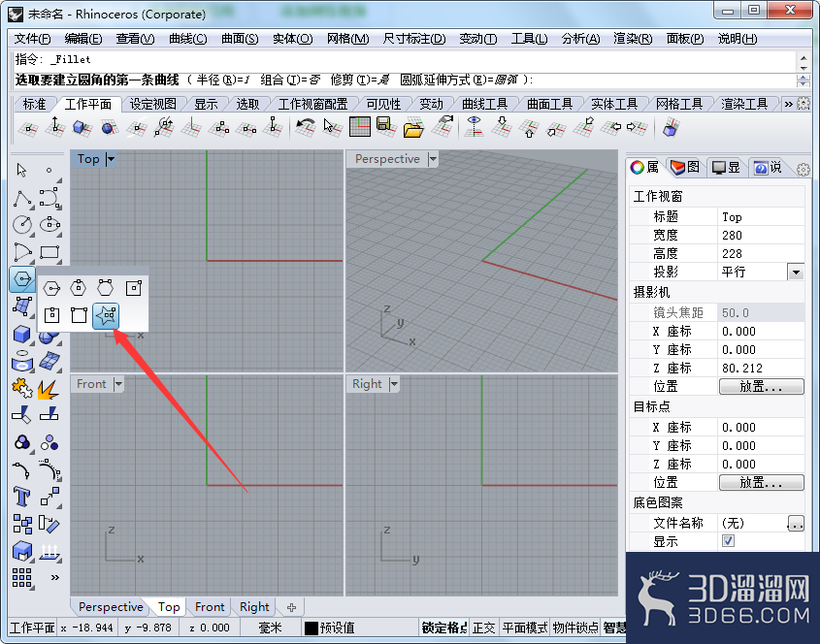Switch to the Curve Tools toolbar tab
The height and width of the screenshot is (644, 820).
(485, 104)
